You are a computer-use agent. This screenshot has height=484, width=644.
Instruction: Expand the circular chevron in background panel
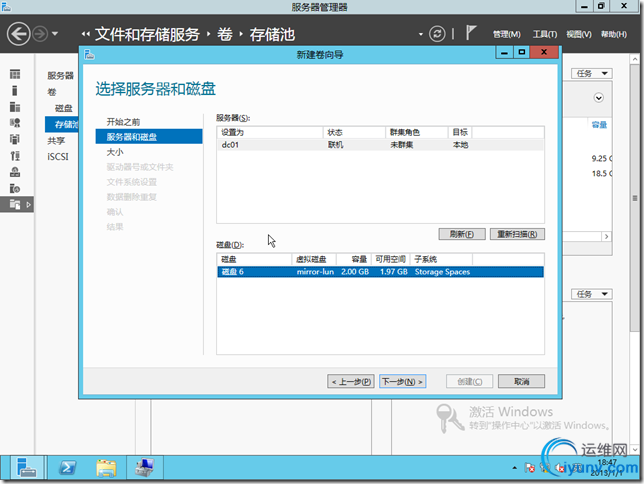(x=598, y=98)
